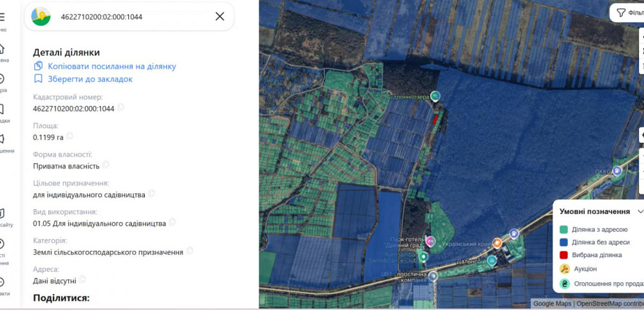The image size is (644, 310).
Task: Click the red selected parcel on the map
Action: (437, 119)
